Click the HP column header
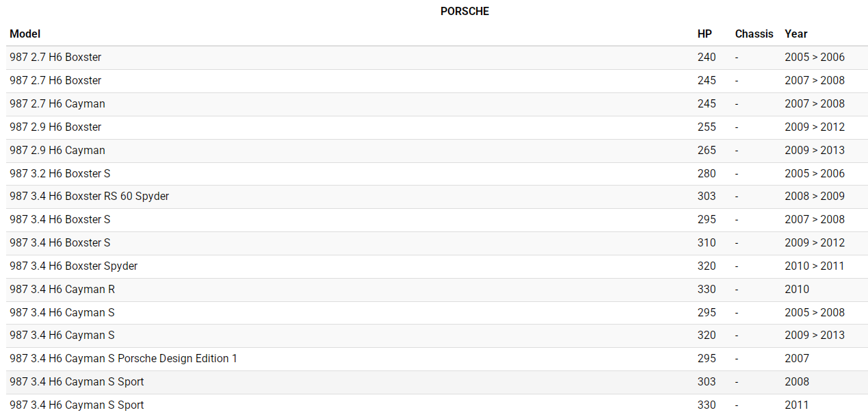 point(705,34)
